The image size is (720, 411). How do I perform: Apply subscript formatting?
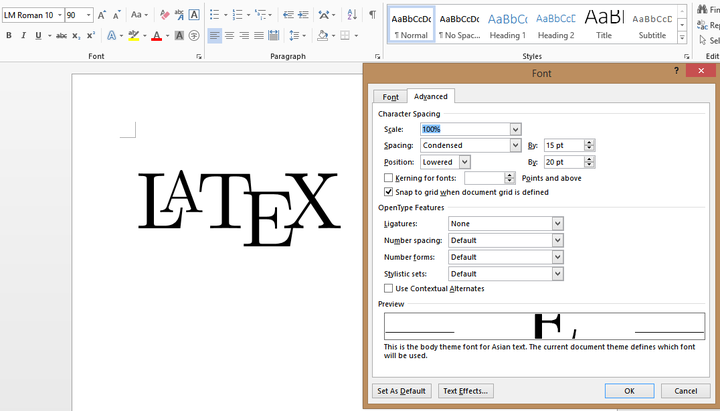[x=76, y=35]
